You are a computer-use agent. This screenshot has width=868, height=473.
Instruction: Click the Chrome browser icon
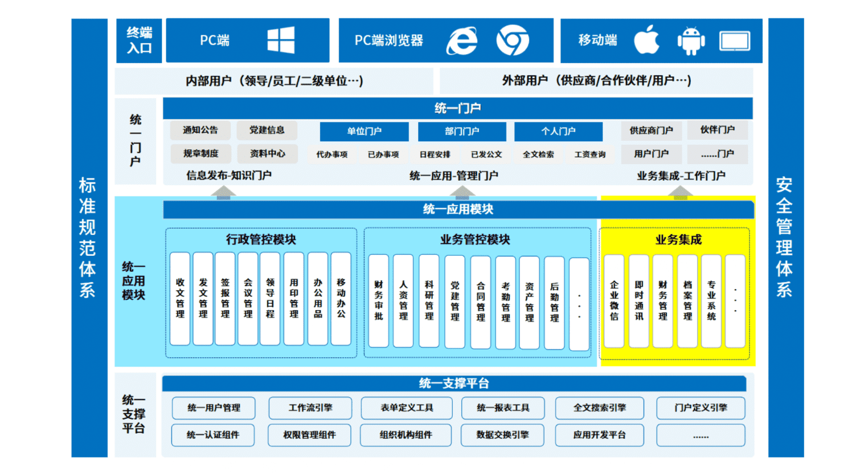pos(513,40)
